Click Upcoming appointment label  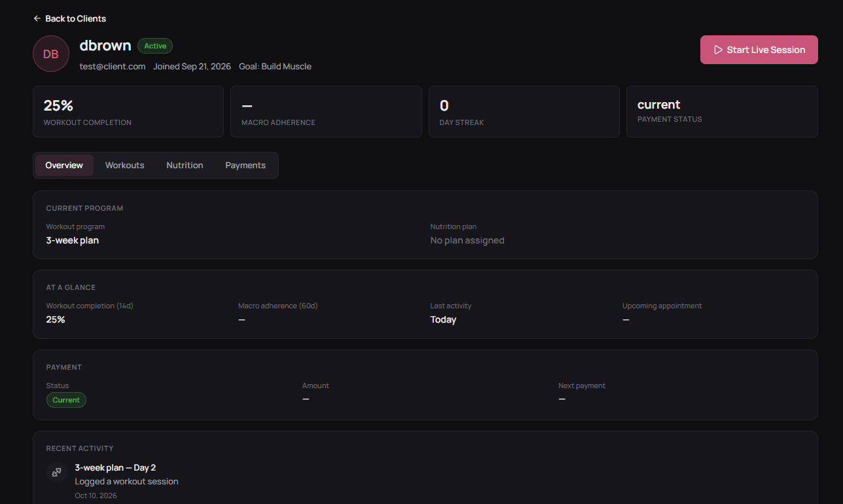(662, 306)
